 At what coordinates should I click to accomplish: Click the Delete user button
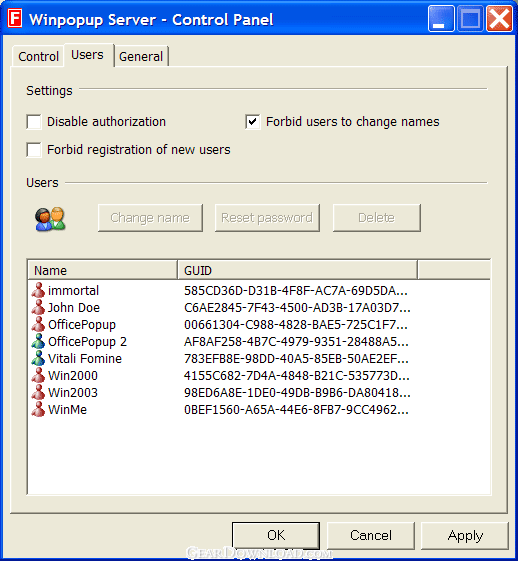(x=377, y=218)
